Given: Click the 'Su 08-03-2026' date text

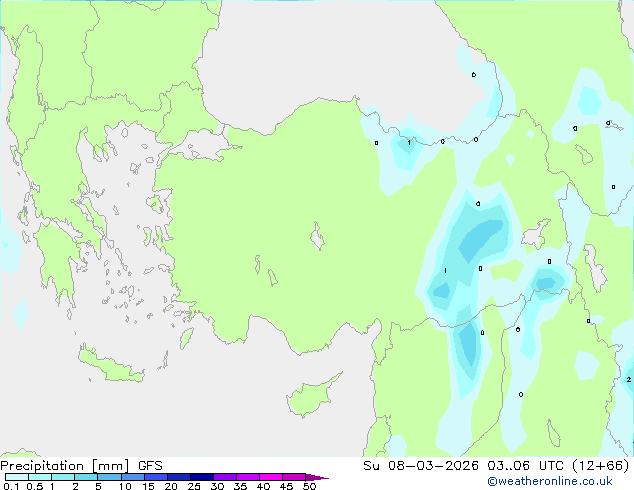Looking at the screenshot, I should point(421,466).
